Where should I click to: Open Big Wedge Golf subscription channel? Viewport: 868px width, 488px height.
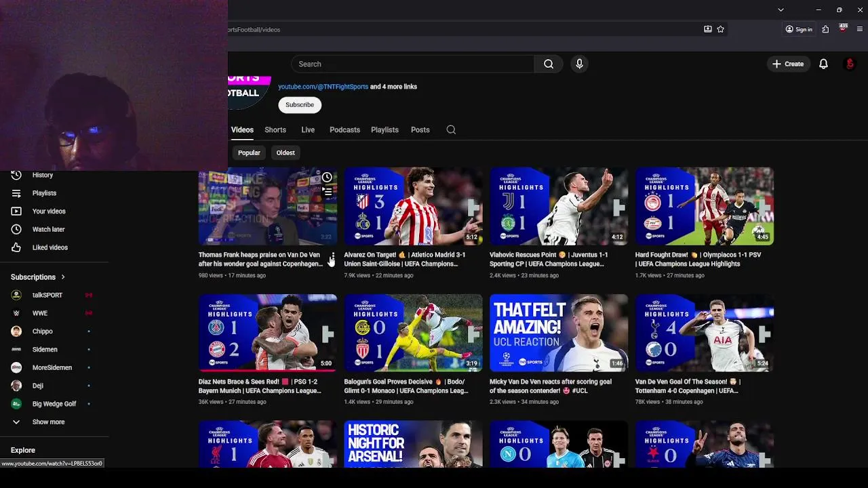(x=54, y=404)
